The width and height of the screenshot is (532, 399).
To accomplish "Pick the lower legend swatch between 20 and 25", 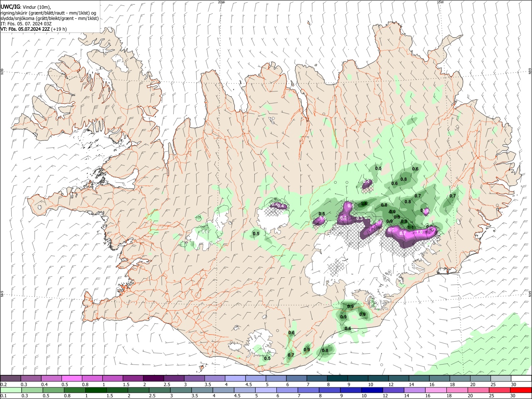I will [478, 390].
